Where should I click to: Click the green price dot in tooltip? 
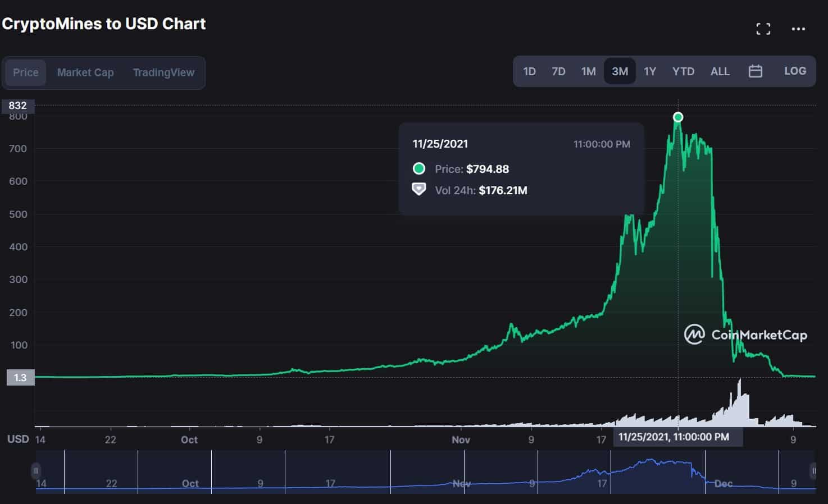tap(419, 168)
